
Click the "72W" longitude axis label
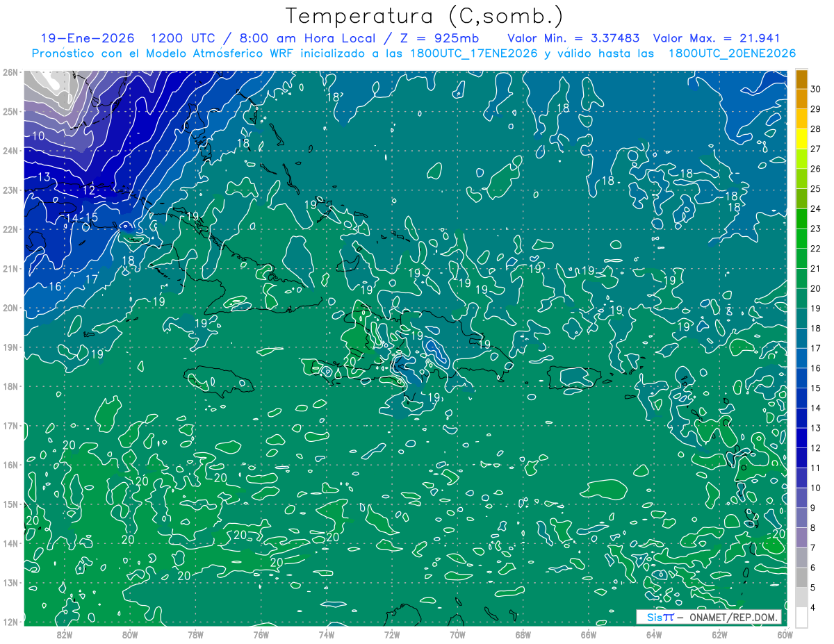(391, 634)
